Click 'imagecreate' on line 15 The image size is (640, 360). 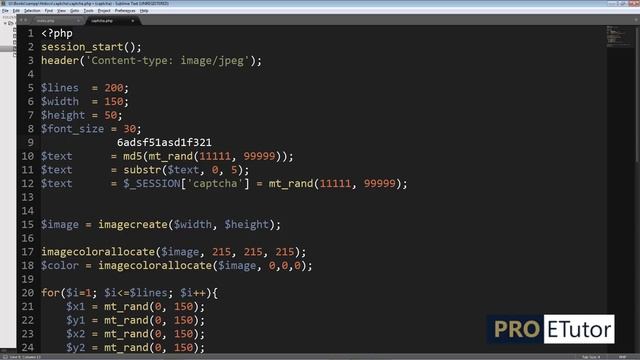pos(133,224)
